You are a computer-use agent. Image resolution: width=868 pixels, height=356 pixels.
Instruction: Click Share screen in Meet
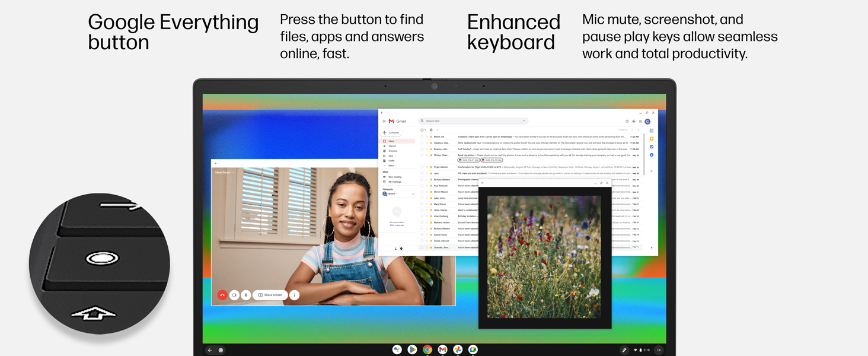point(270,295)
